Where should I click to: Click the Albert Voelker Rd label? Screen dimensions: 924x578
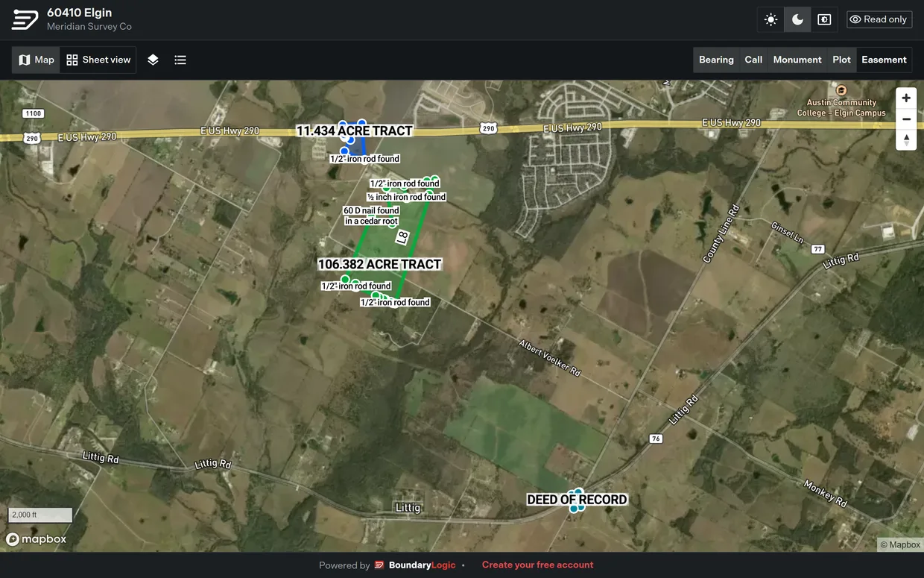[550, 359]
